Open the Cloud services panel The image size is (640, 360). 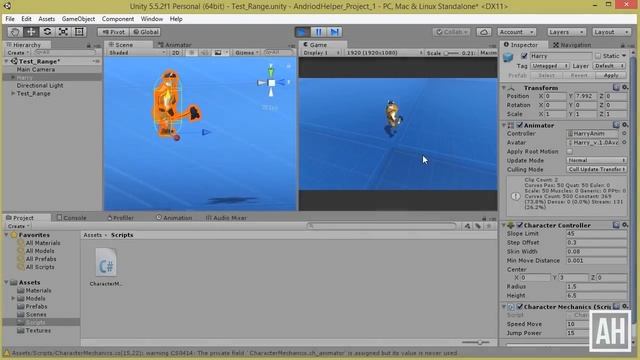click(484, 32)
